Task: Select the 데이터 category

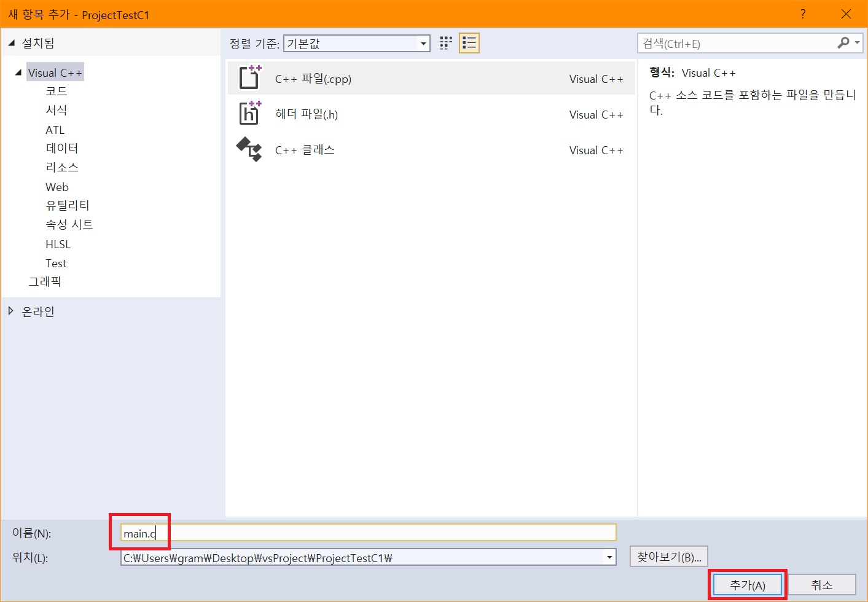Action: tap(62, 148)
